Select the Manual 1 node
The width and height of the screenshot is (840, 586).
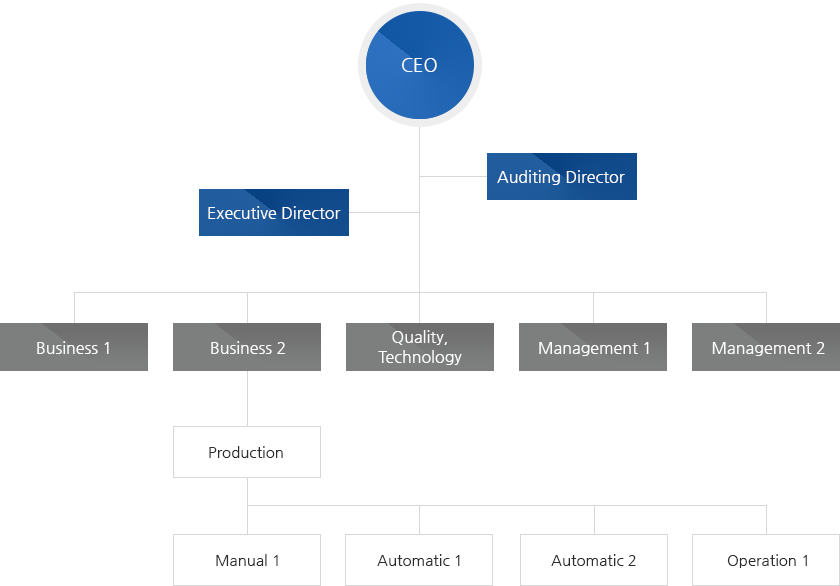click(247, 560)
